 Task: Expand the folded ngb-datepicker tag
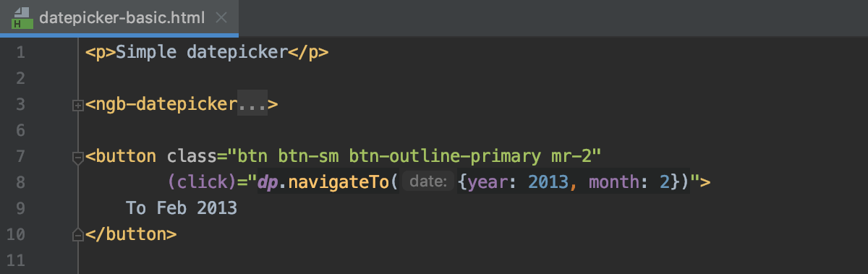point(78,106)
